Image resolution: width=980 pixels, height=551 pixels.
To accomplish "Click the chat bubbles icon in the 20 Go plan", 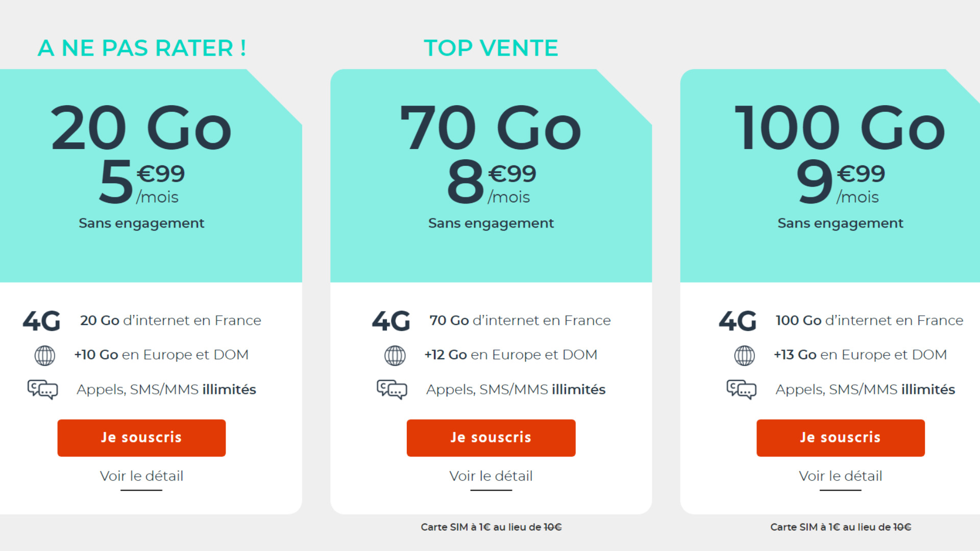I will (42, 390).
